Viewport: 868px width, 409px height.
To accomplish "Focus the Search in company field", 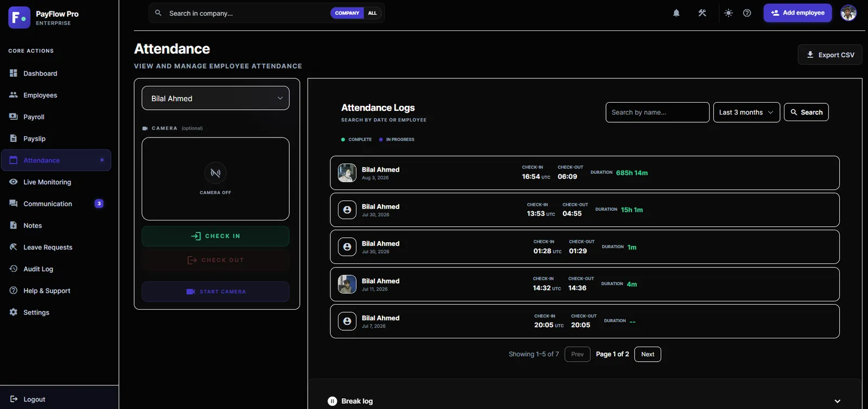I will coord(247,13).
